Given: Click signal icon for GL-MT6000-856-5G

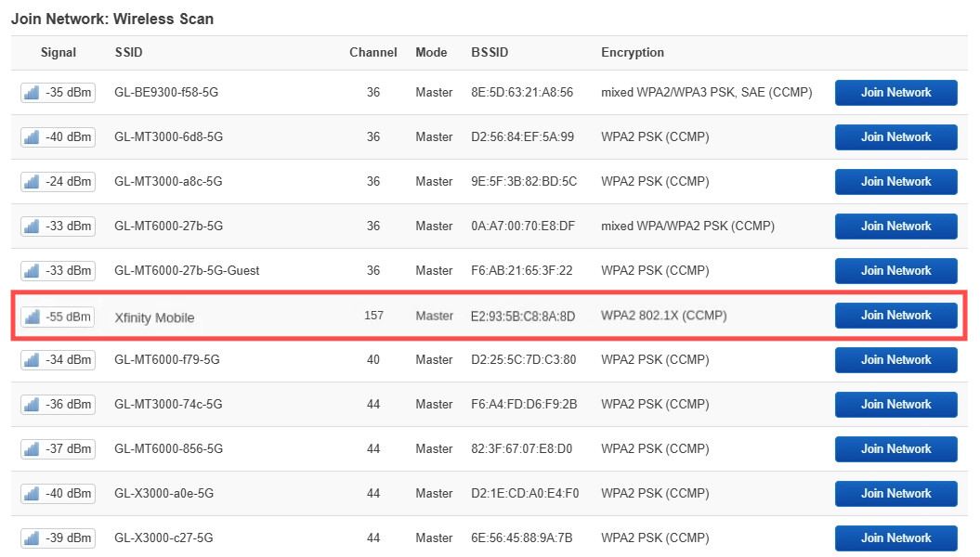Looking at the screenshot, I should pyautogui.click(x=32, y=449).
